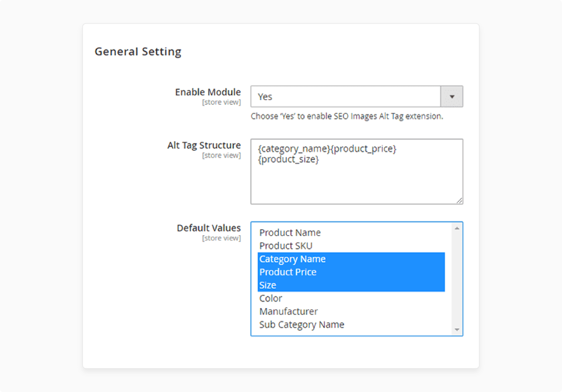Select Product Price in Default Values list

pos(351,272)
